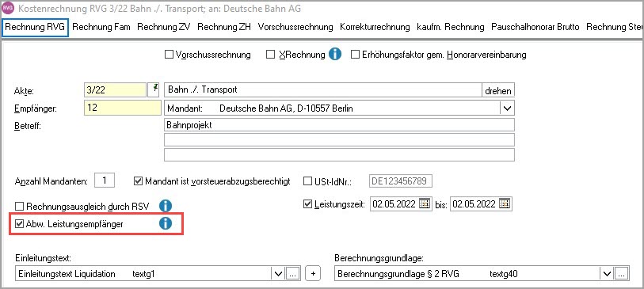644x289 pixels.
Task: Enable the USt-IdNr. checkbox
Action: [x=307, y=181]
